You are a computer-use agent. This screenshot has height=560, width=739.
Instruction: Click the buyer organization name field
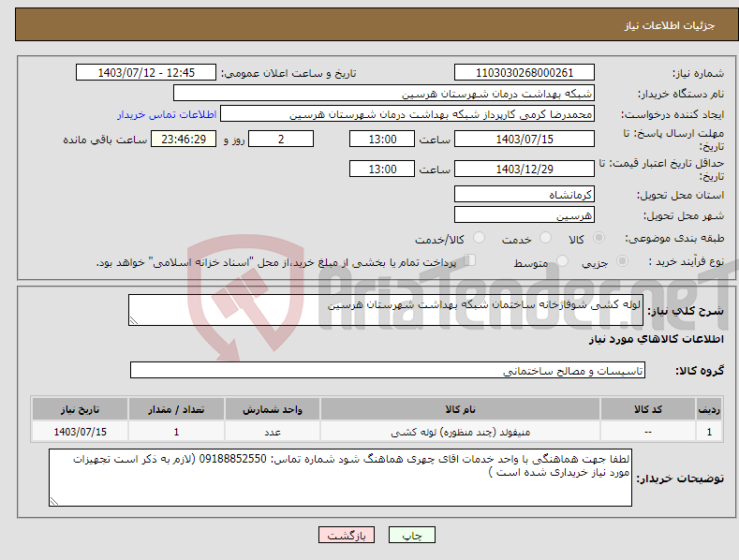[384, 93]
